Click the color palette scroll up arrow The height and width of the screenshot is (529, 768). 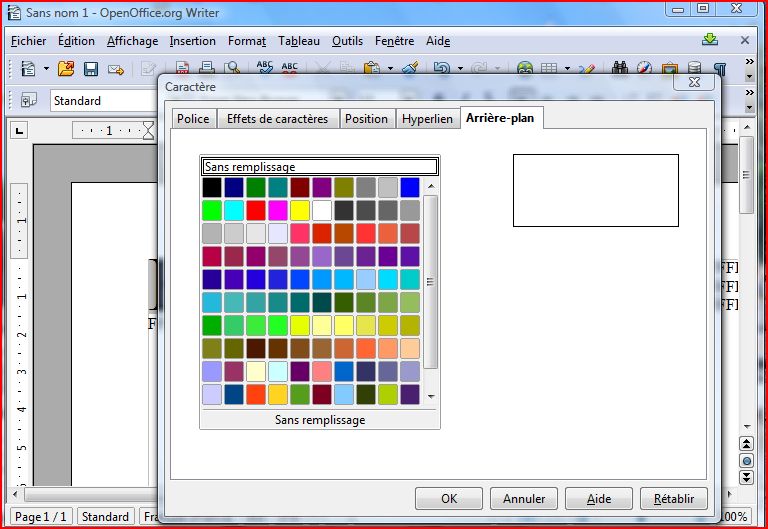[x=431, y=186]
